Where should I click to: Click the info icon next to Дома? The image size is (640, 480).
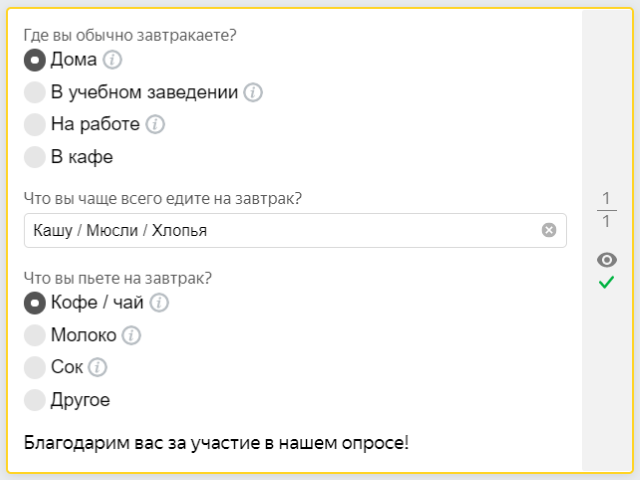(x=112, y=60)
